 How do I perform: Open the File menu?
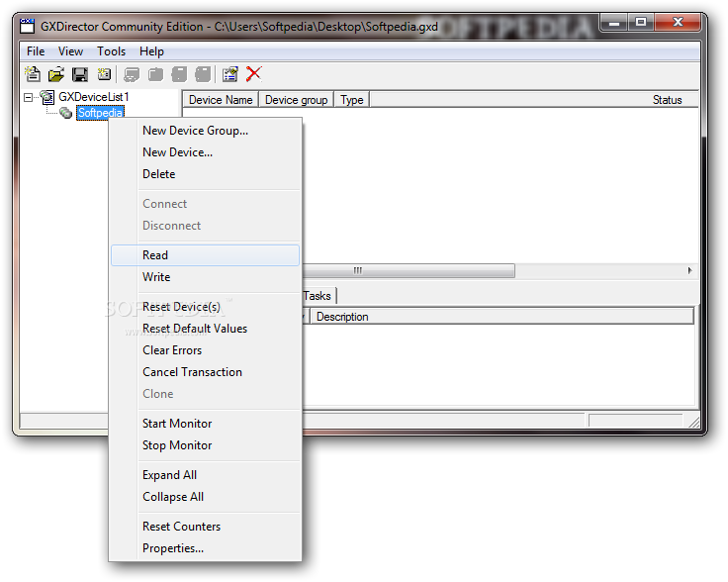(x=36, y=51)
